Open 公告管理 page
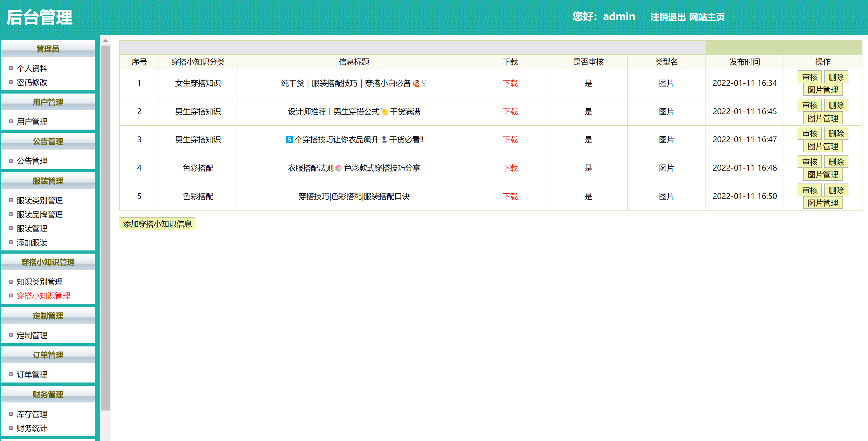This screenshot has width=868, height=441. [32, 161]
